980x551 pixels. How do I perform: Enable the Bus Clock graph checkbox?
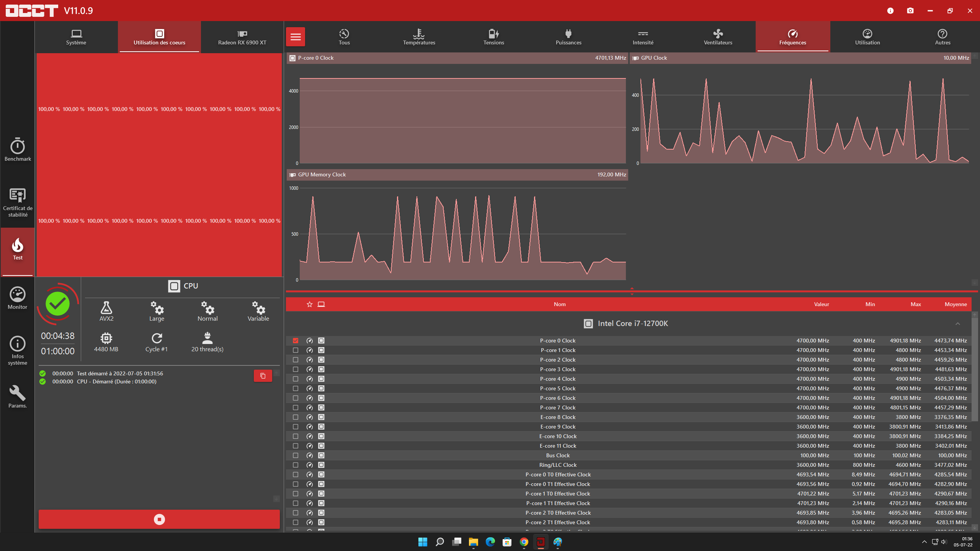click(296, 455)
